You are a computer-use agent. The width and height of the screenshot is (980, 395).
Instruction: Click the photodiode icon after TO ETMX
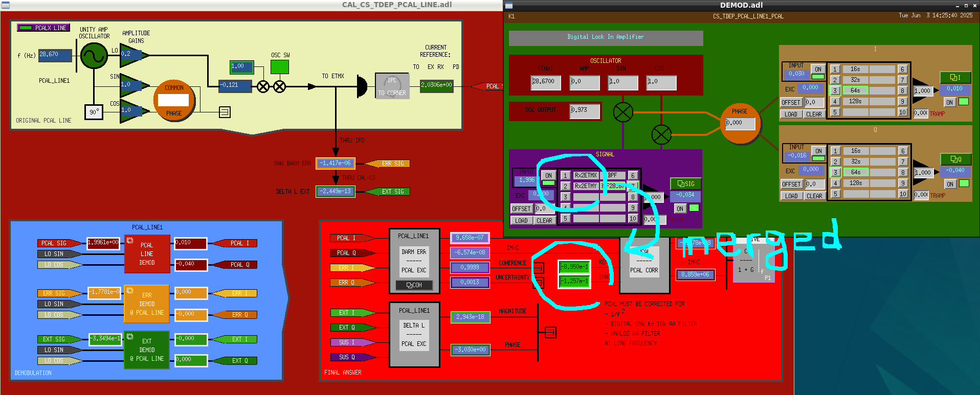point(362,86)
